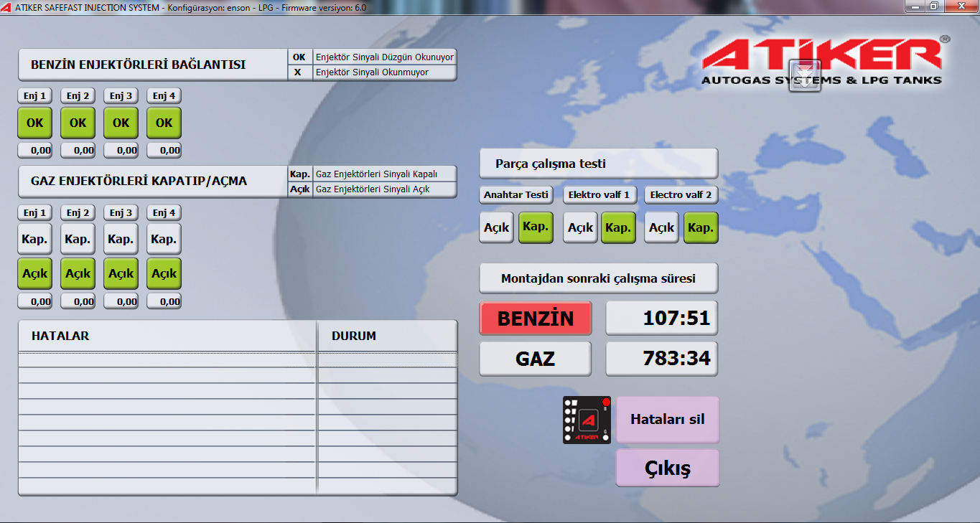The width and height of the screenshot is (980, 523).
Task: Set Anahtar Testi to Kap.
Action: (536, 227)
